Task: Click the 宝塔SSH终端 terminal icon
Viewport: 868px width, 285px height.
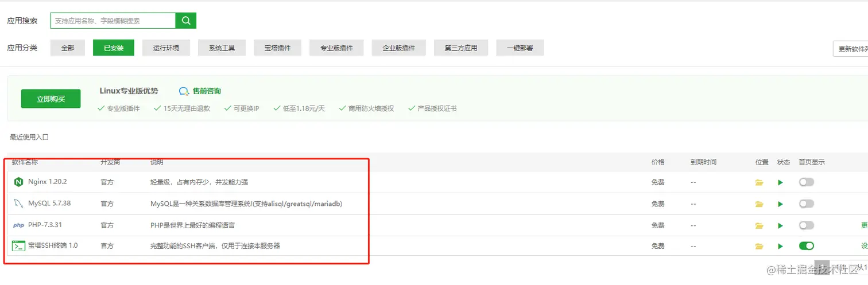Action: click(x=18, y=246)
